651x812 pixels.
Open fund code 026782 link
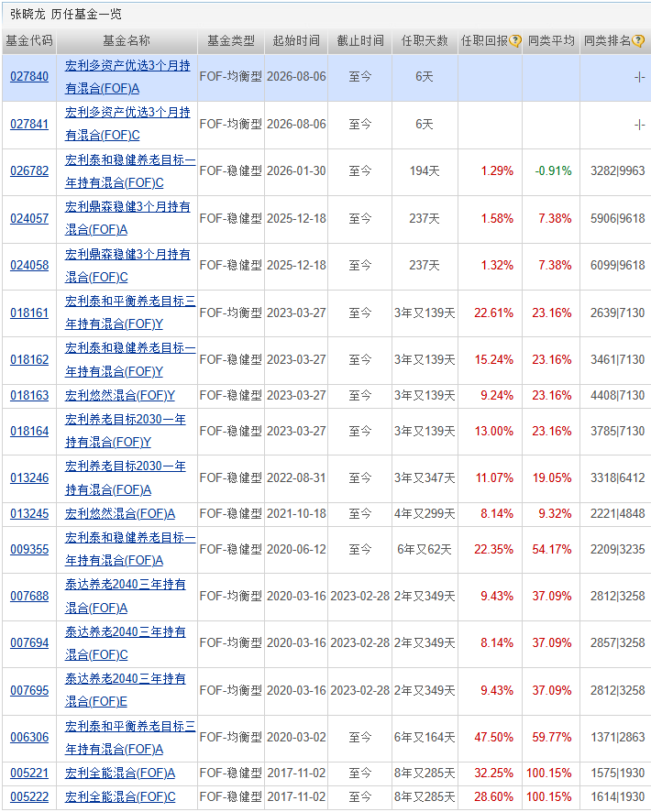pyautogui.click(x=29, y=170)
